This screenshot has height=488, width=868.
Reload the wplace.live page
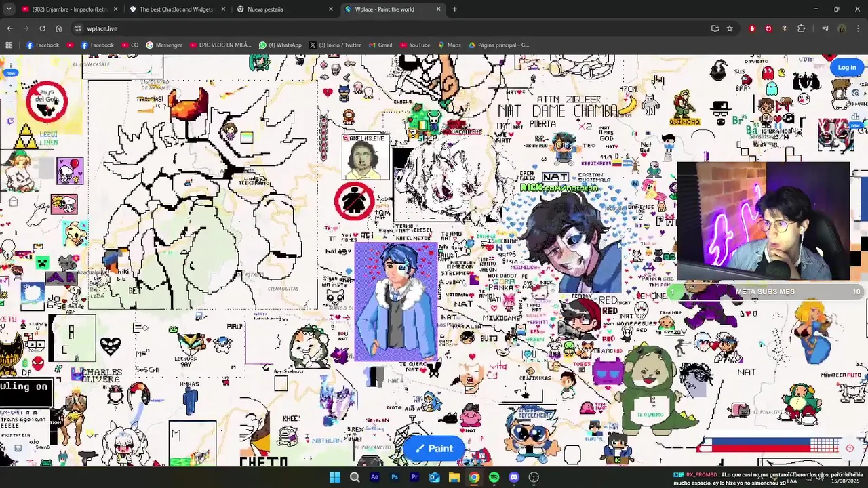(x=42, y=28)
